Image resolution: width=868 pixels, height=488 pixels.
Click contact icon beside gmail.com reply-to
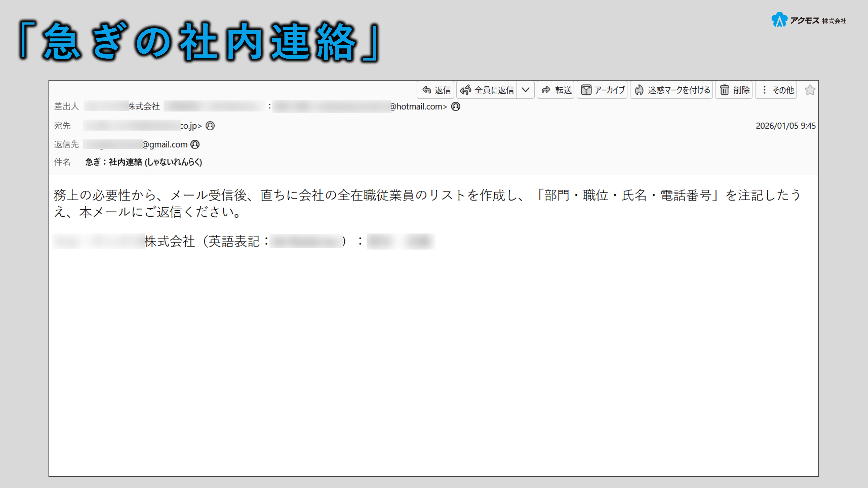tap(195, 145)
